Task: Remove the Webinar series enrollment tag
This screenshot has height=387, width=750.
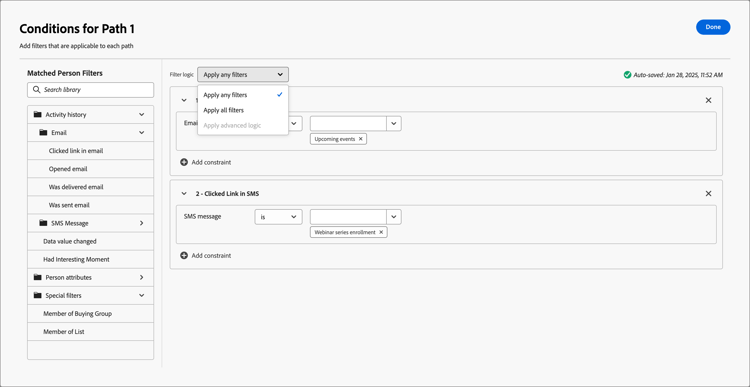Action: tap(381, 232)
